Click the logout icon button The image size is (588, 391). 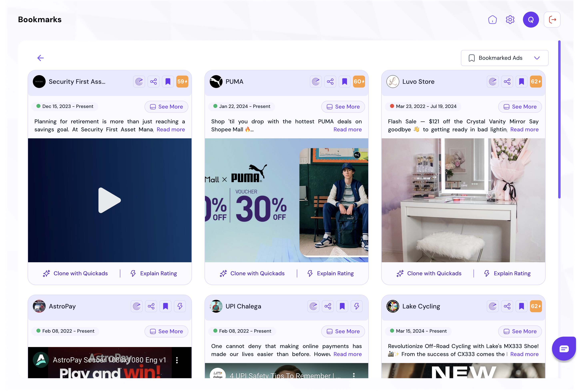[x=552, y=19]
